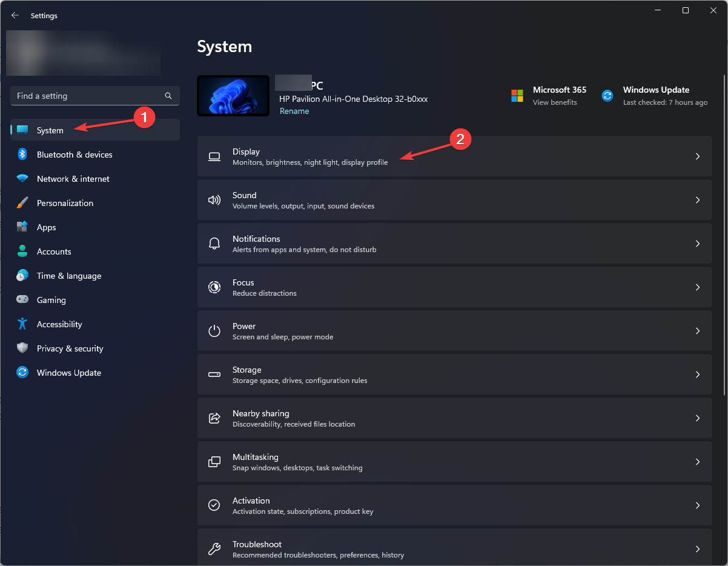Open Storage space, drives row
The width and height of the screenshot is (728, 566).
(454, 375)
